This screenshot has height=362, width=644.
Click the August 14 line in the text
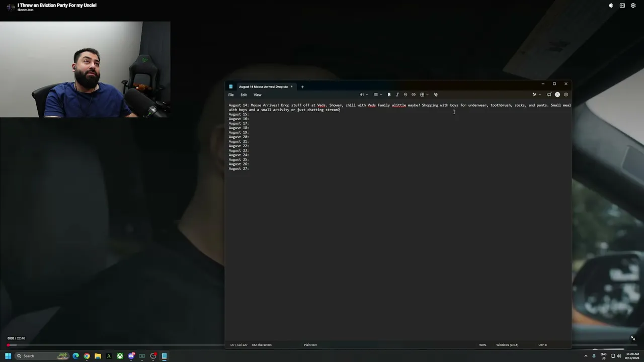pos(400,107)
